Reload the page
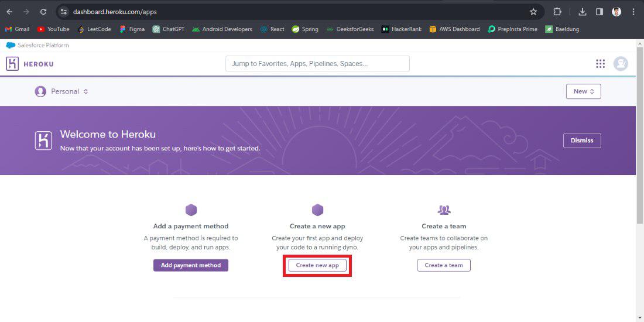644x322 pixels. pos(43,12)
